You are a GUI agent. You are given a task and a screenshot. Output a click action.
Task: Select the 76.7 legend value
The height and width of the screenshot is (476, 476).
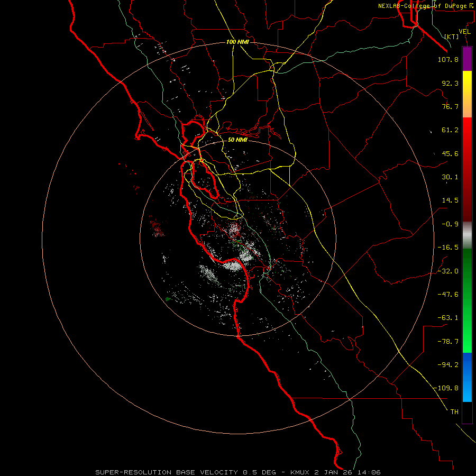(x=450, y=106)
